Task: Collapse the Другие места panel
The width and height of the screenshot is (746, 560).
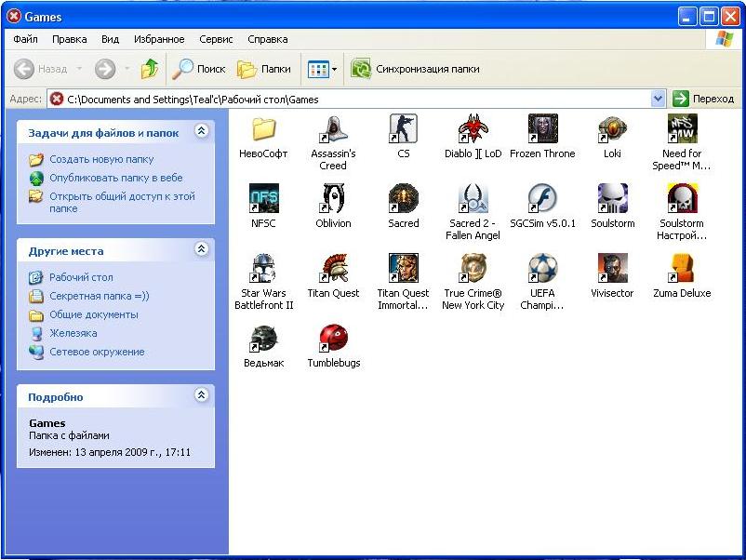Action: [x=201, y=250]
